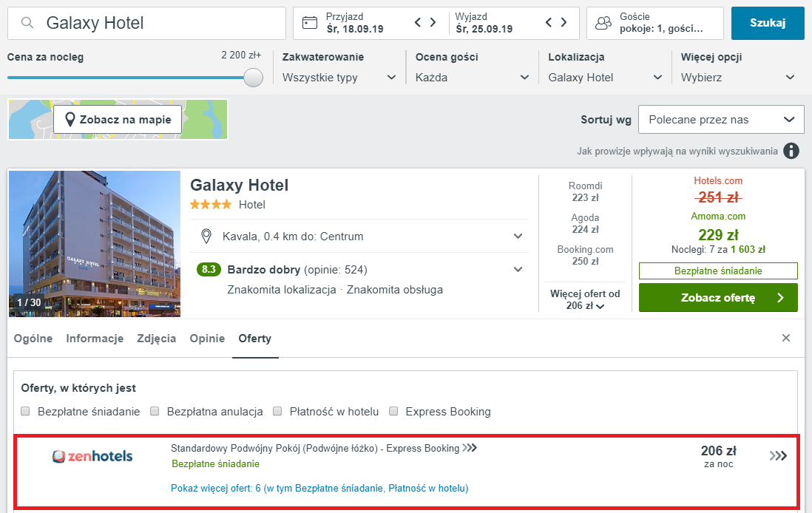The image size is (812, 513).
Task: Click the price per night slider handle
Action: [254, 78]
